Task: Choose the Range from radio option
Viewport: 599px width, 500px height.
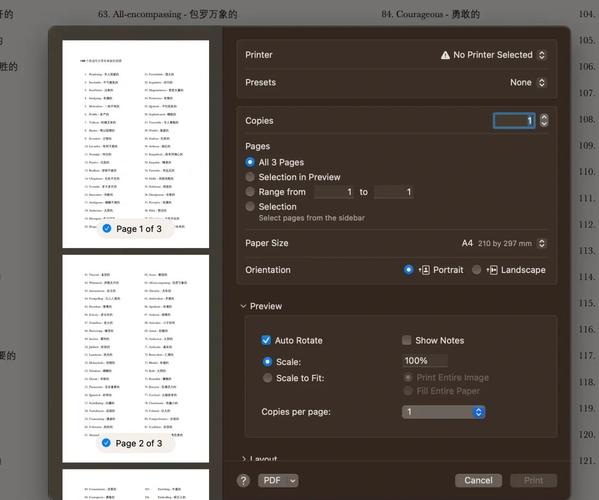Action: point(250,191)
